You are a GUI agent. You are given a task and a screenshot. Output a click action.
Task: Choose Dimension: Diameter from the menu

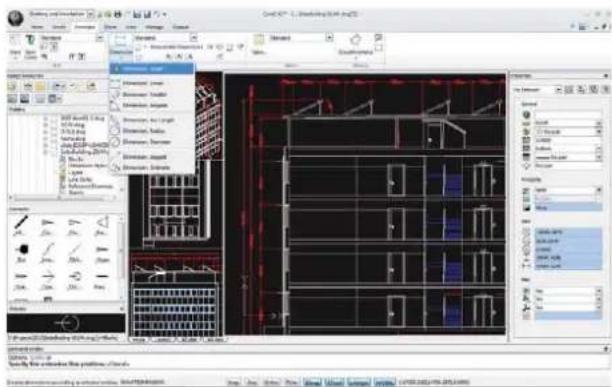point(152,142)
